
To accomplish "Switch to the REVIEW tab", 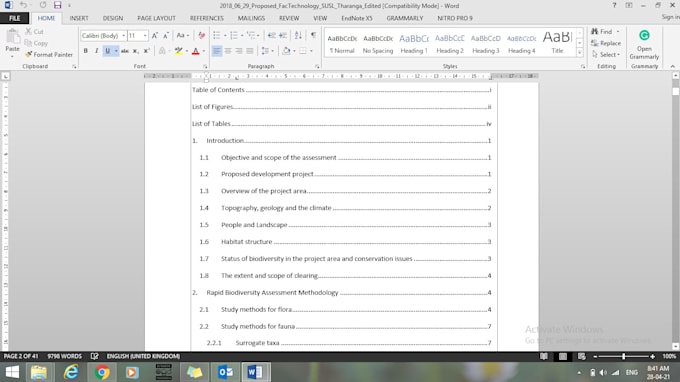I will click(x=289, y=18).
